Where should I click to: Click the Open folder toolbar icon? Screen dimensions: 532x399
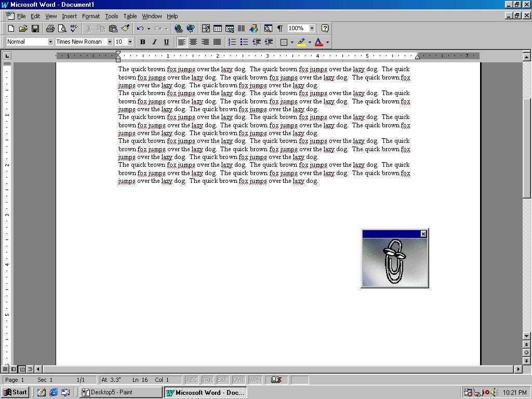[23, 29]
